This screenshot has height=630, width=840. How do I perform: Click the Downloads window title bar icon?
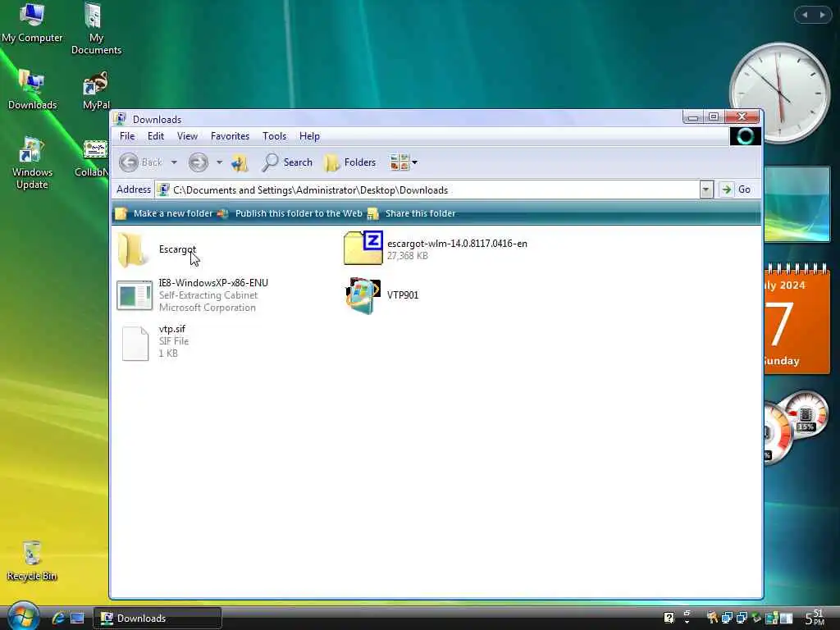[121, 119]
